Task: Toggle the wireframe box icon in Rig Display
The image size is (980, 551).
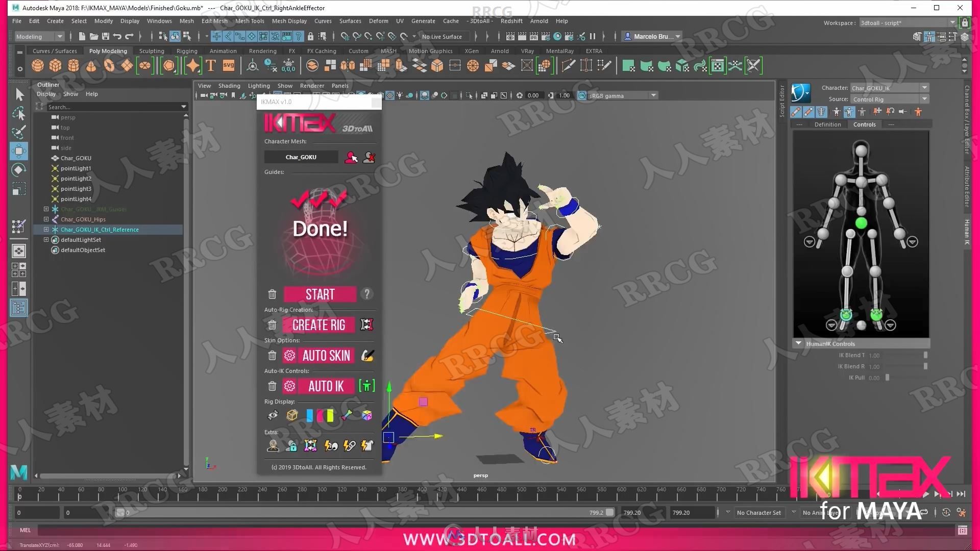Action: (x=292, y=415)
